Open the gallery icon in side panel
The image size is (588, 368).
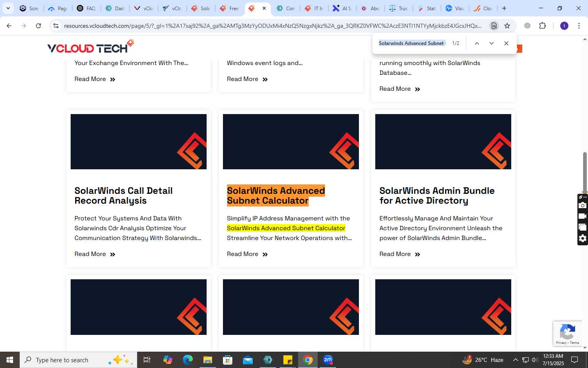(x=583, y=227)
